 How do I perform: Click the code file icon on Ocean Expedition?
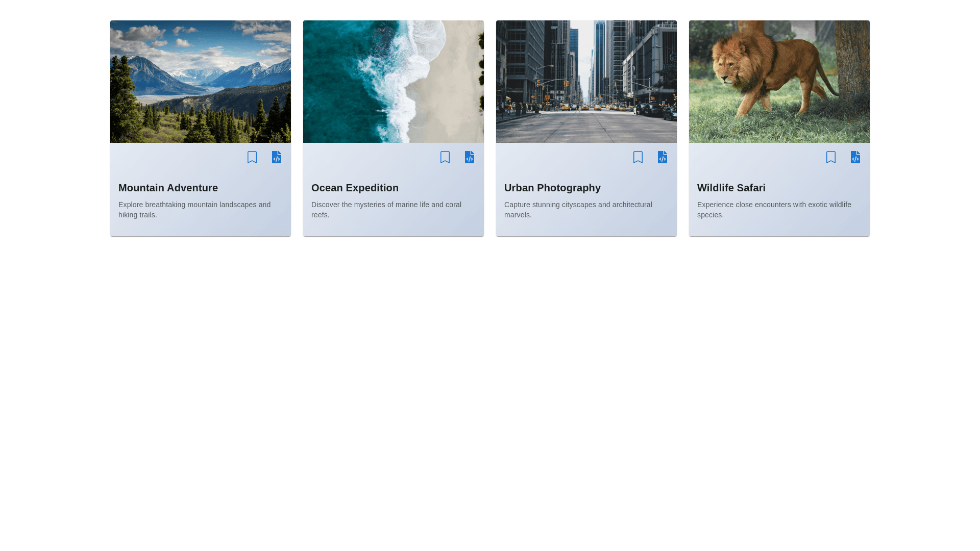click(470, 157)
